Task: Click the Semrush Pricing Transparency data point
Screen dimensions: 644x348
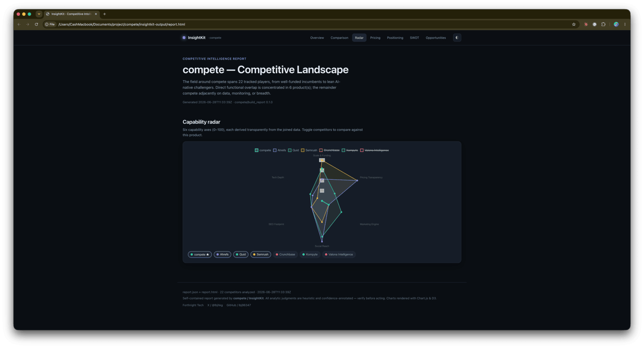Action: coord(357,180)
